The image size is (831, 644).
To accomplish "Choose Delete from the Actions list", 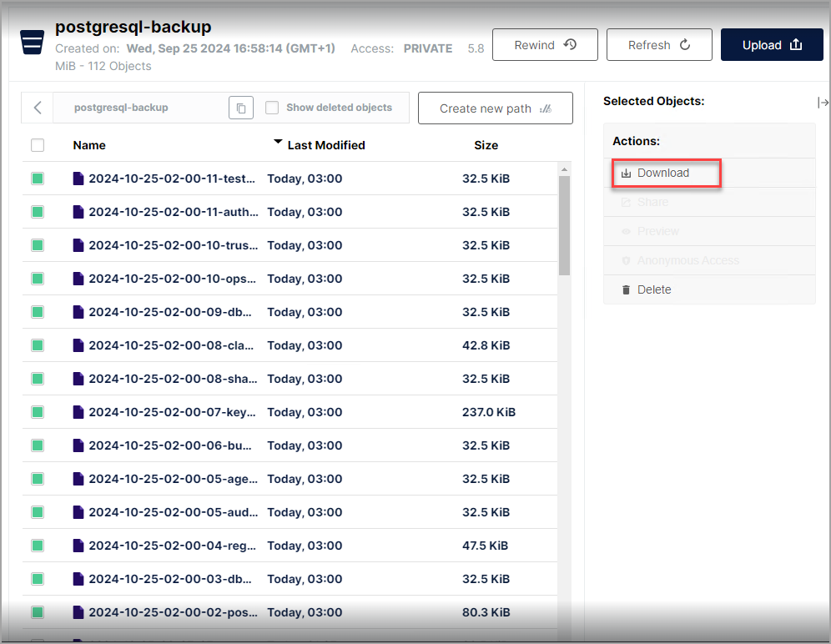I will click(654, 289).
